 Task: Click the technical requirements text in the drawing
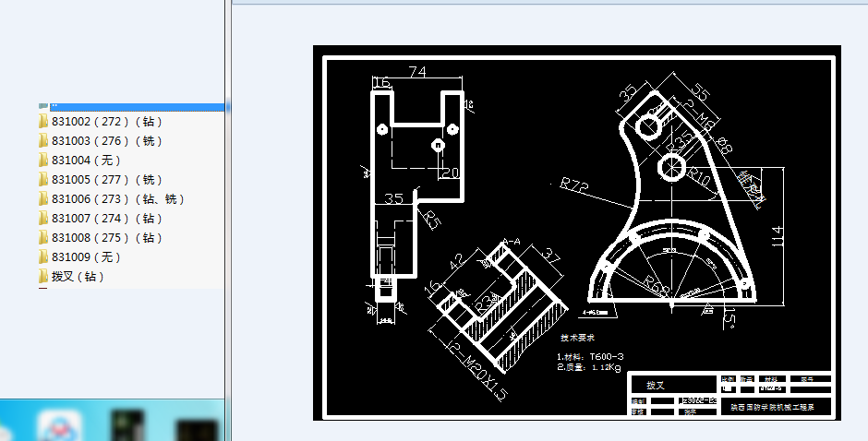pyautogui.click(x=591, y=355)
